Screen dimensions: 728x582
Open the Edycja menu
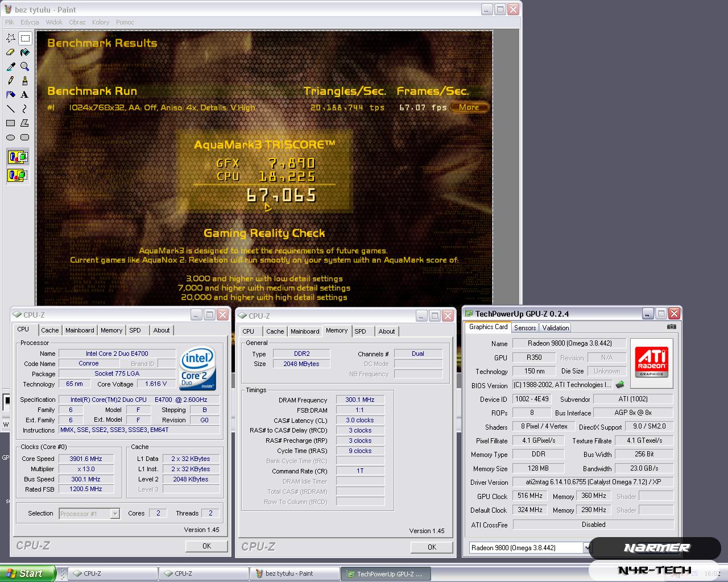point(30,22)
